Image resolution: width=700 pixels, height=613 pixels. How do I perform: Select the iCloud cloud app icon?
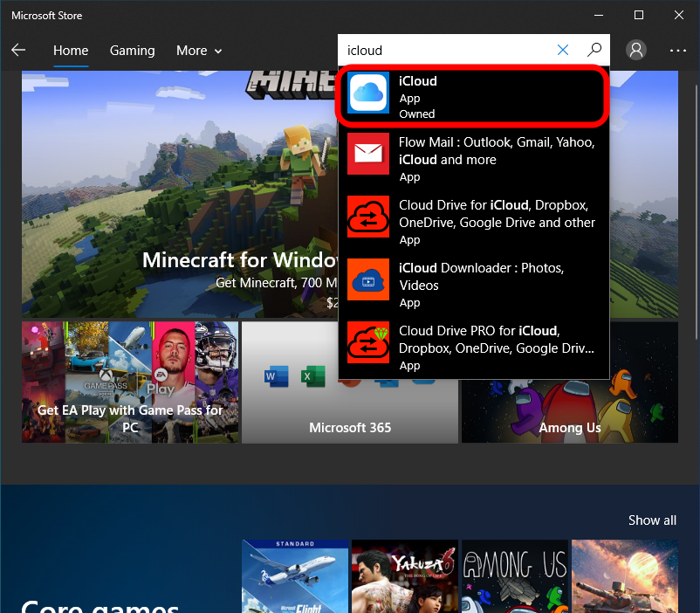(x=368, y=93)
